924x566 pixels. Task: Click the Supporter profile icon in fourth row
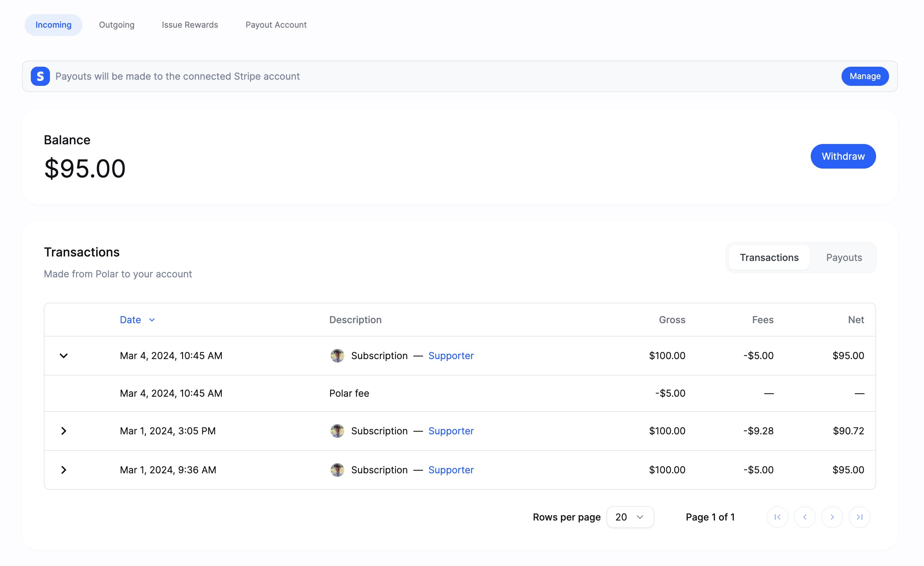click(337, 470)
